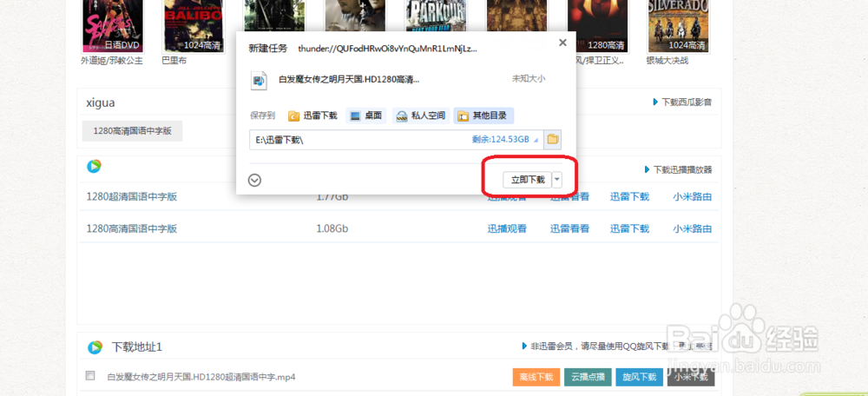Viewport: 868px width, 396px height.
Task: Click 1280高清国语中字版 row with 1.08Gb
Action: point(132,228)
